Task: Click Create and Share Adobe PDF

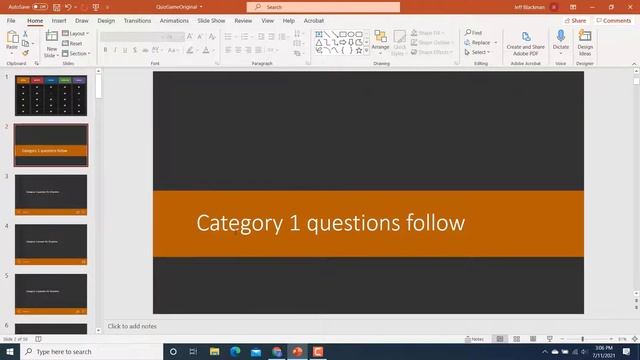Action: click(526, 44)
